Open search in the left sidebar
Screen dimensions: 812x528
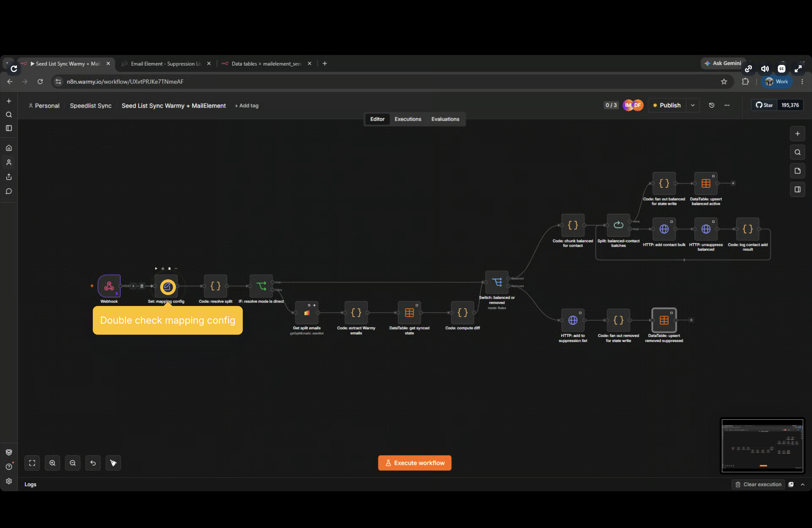tap(9, 115)
